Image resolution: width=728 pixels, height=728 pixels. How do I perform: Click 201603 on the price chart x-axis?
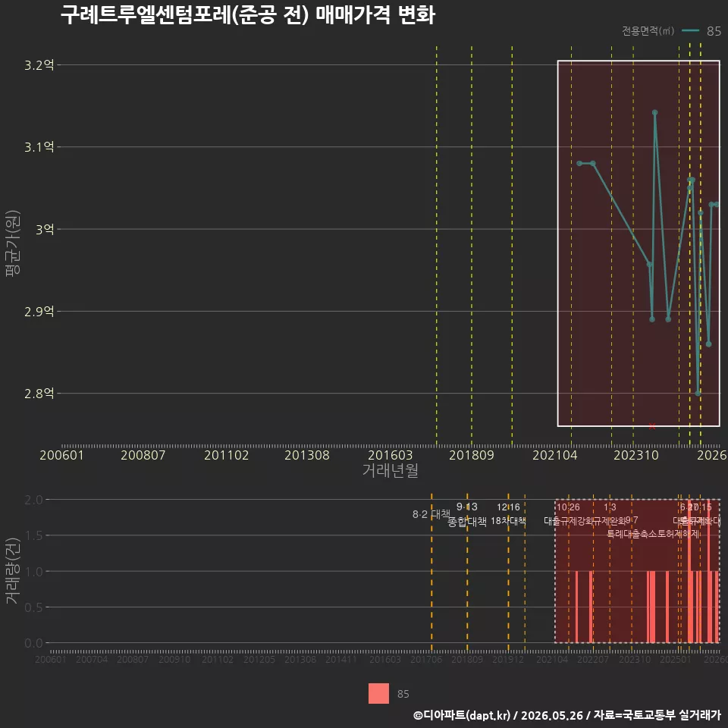[390, 455]
